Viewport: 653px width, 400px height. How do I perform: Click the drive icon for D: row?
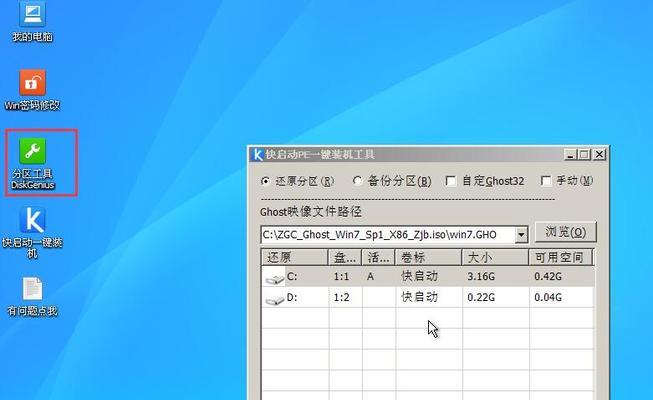274,299
